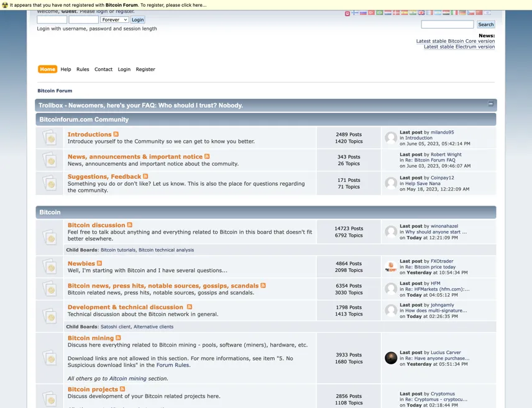Viewport: 532px width, 408px height.
Task: Select Contact in the navigation menu
Action: pos(104,69)
